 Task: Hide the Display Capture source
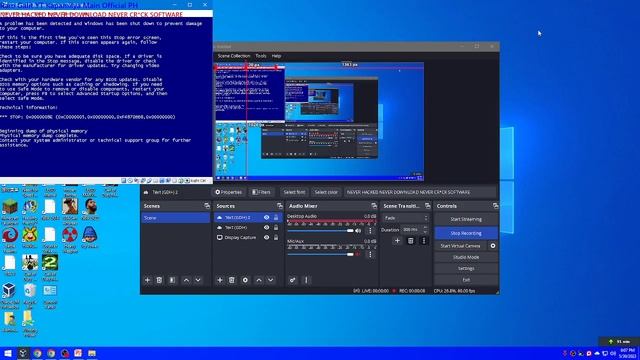(267, 237)
